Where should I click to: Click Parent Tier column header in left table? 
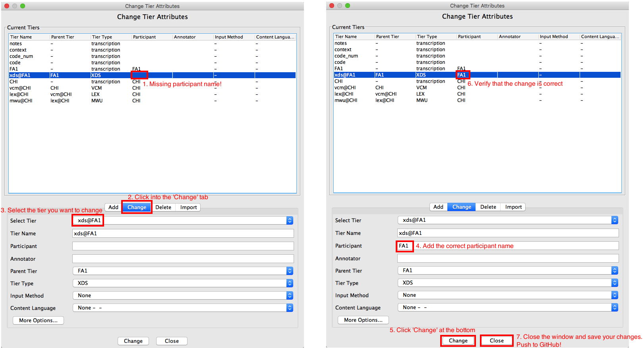tap(70, 37)
